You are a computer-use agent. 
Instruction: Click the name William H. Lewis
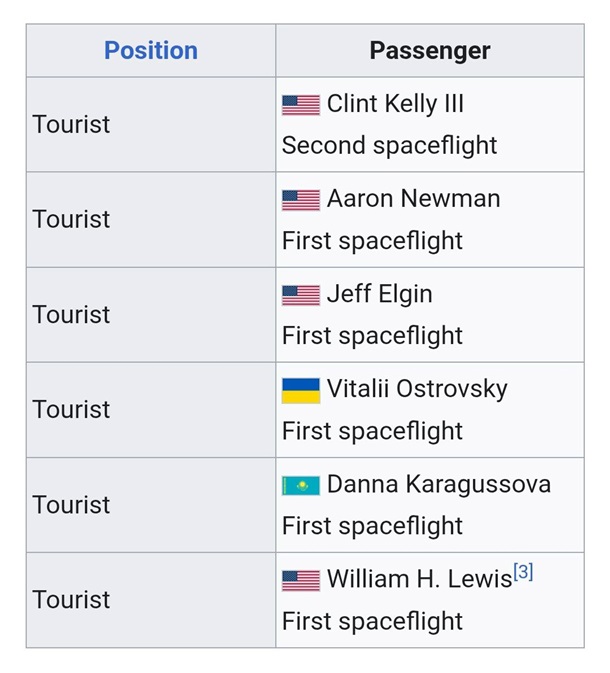point(419,579)
